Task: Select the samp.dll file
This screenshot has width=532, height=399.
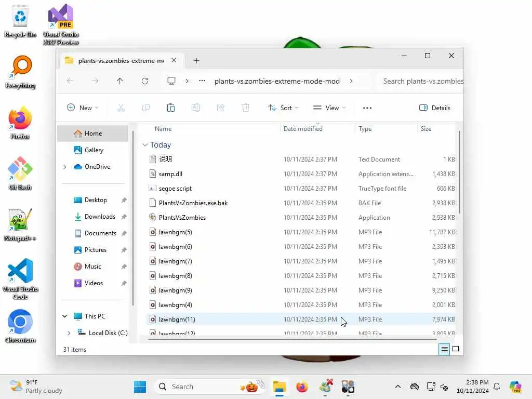Action: click(301, 174)
